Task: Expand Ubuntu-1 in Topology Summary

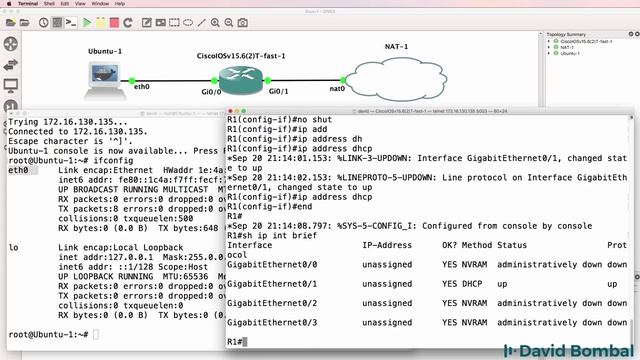Action: point(549,53)
